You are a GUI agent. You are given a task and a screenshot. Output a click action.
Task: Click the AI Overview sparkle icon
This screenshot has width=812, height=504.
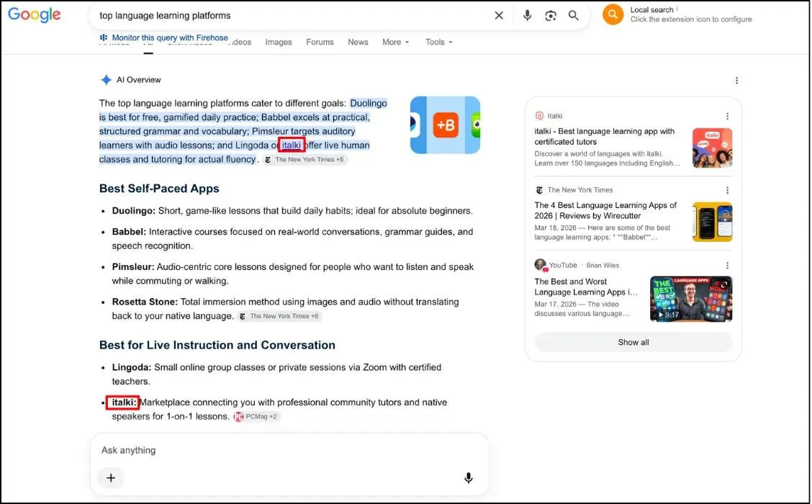[x=106, y=80]
